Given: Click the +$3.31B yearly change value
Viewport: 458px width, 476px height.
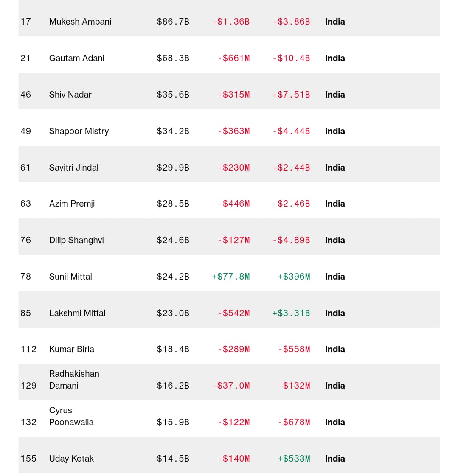Looking at the screenshot, I should (x=291, y=313).
